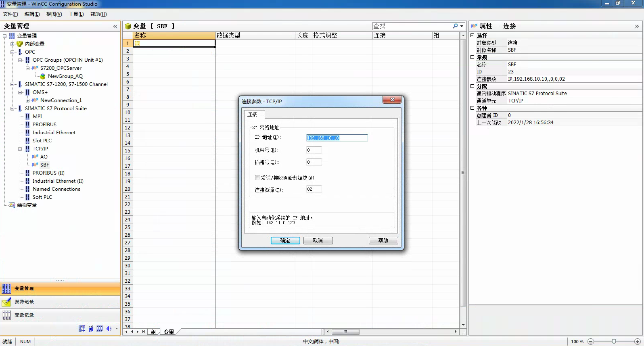Collapse the 各种 property section
Viewport: 644px width, 346px height.
point(472,108)
